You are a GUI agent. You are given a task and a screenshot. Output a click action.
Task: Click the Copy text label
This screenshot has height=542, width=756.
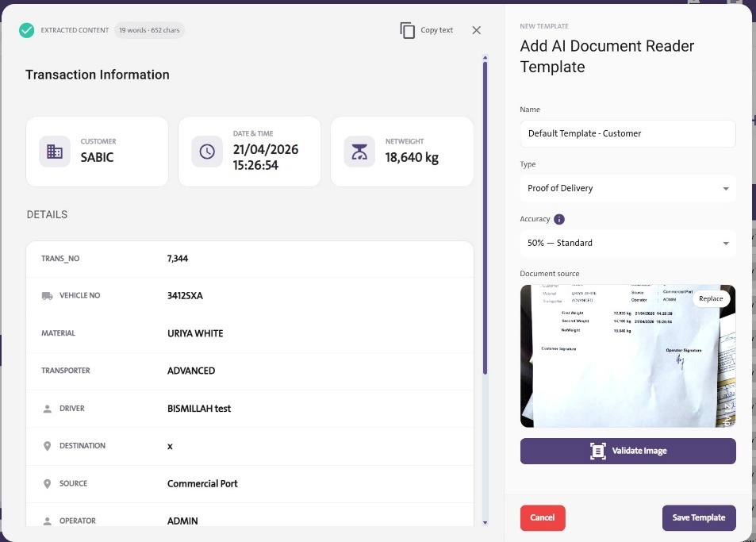(436, 30)
